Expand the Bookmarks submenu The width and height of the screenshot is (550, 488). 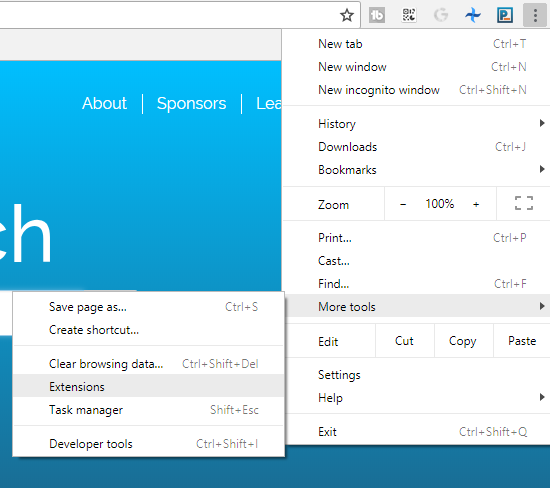416,170
